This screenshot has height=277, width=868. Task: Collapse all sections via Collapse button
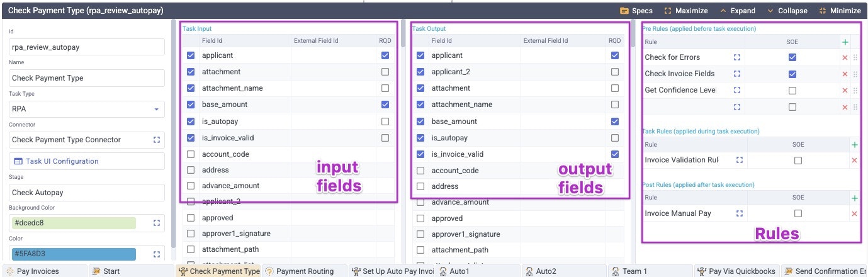pyautogui.click(x=787, y=11)
